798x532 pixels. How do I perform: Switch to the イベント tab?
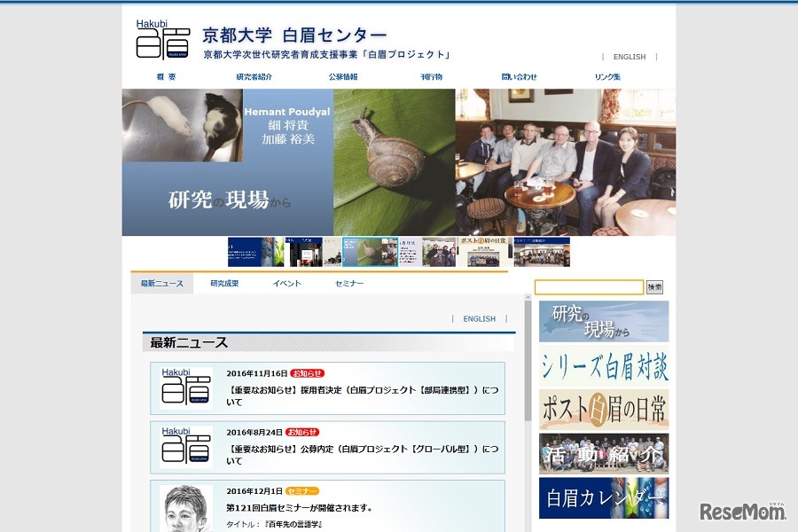286,283
